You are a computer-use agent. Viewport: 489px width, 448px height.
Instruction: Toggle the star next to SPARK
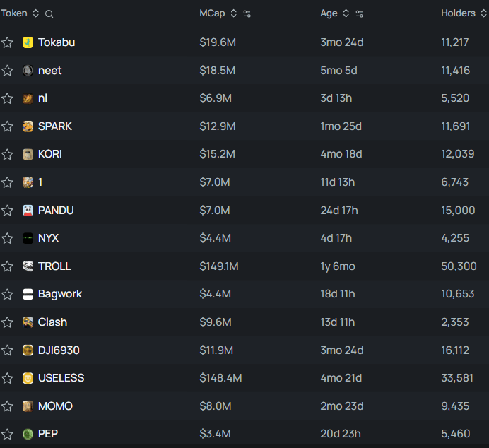(7, 126)
